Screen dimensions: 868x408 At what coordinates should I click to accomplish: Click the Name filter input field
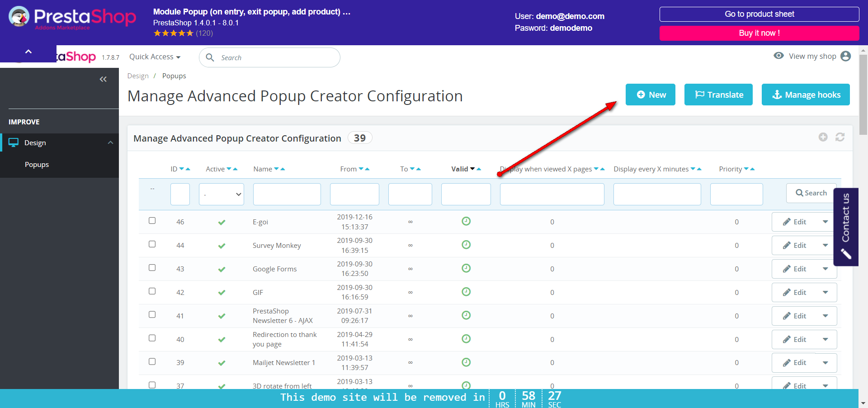click(x=287, y=194)
